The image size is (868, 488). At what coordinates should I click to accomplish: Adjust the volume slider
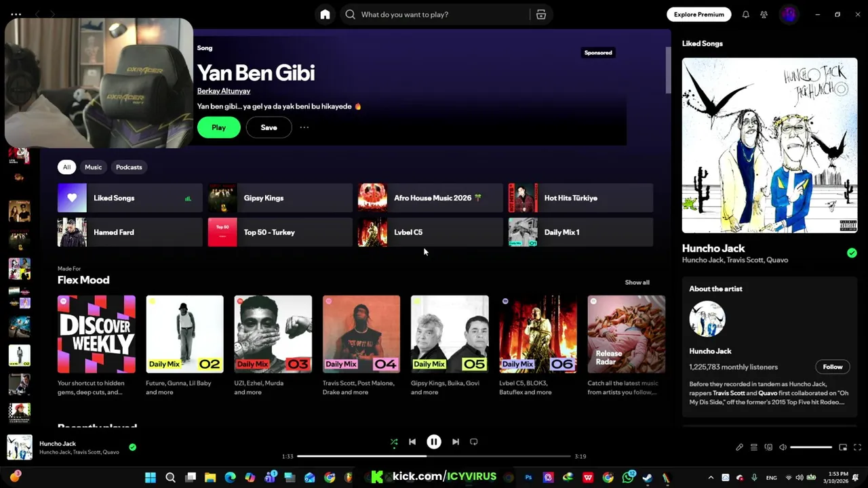811,447
